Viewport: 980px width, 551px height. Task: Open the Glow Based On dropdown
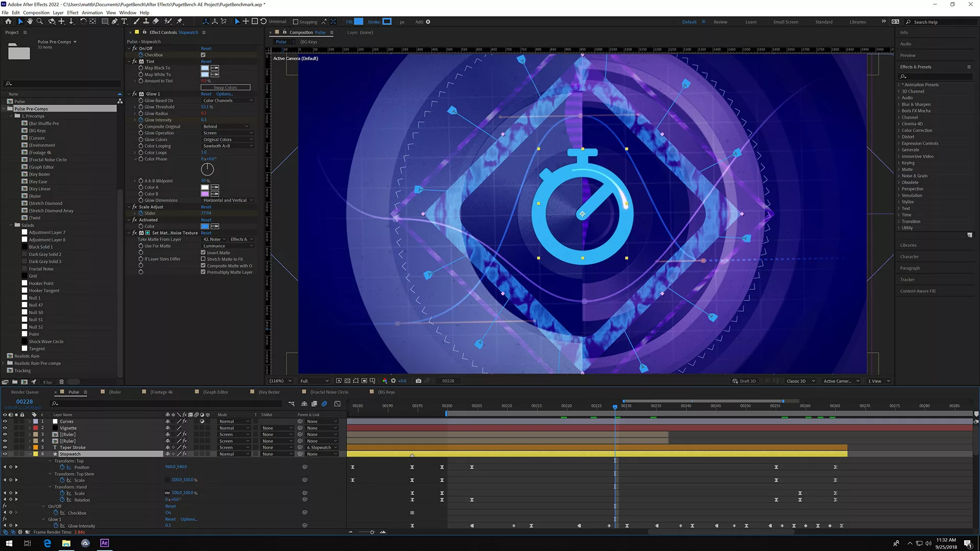(x=228, y=100)
